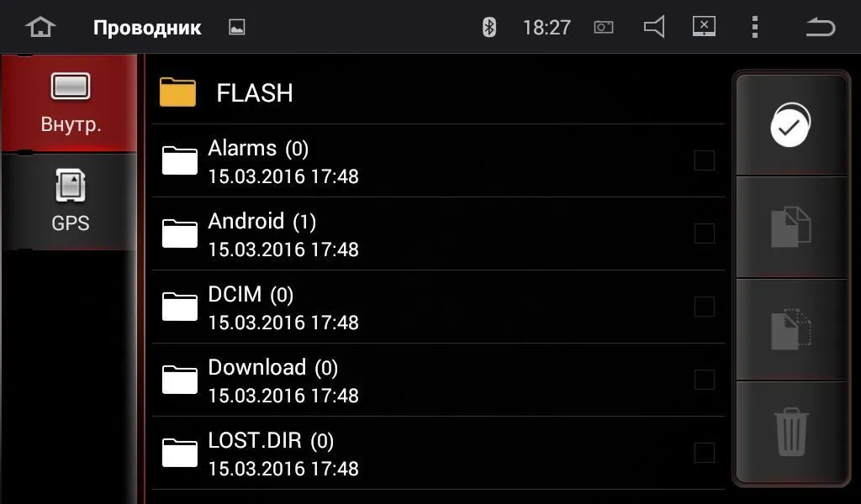Screen dimensions: 861x504
Task: Tap the volume speaker icon
Action: point(654,27)
